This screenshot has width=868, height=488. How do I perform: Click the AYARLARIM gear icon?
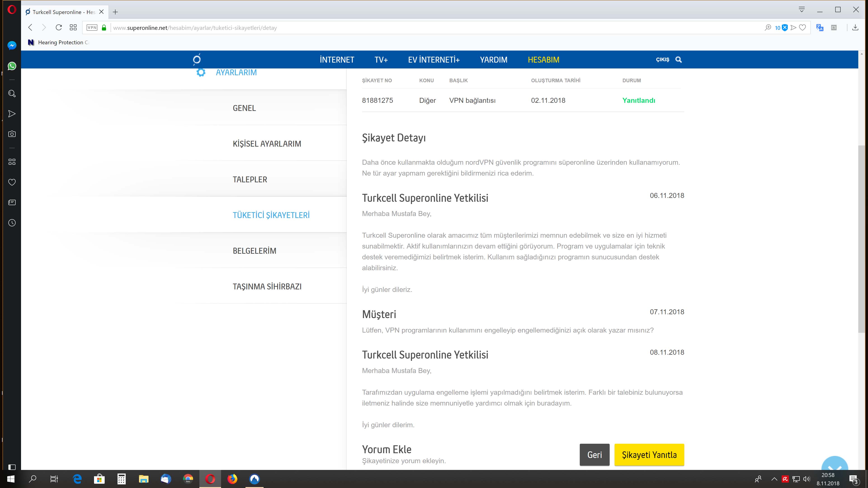pyautogui.click(x=201, y=72)
